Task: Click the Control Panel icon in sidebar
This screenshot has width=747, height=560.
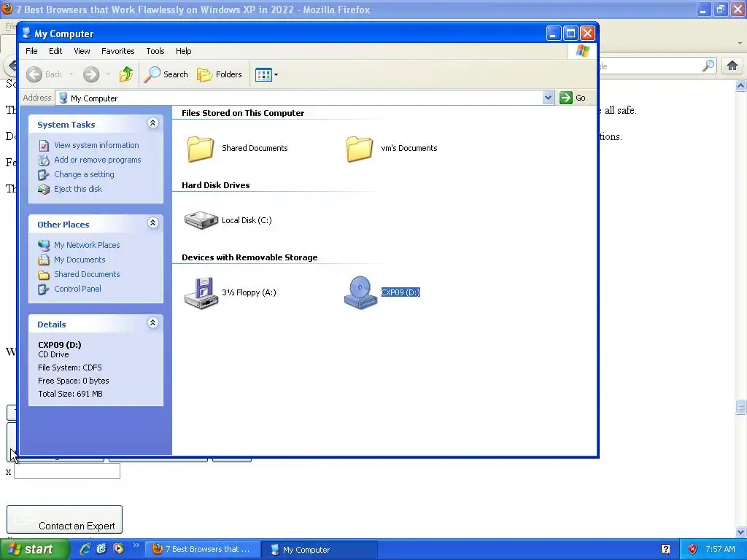Action: [x=43, y=289]
